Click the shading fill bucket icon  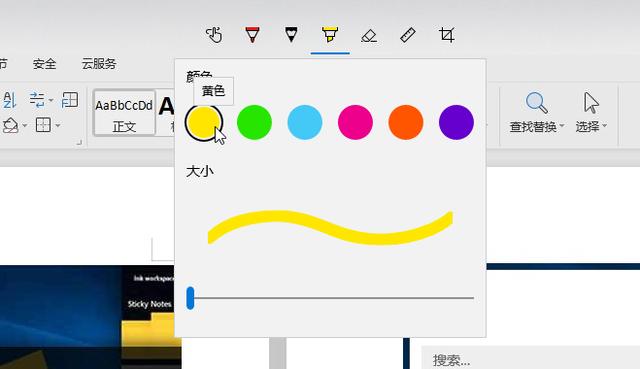10,125
